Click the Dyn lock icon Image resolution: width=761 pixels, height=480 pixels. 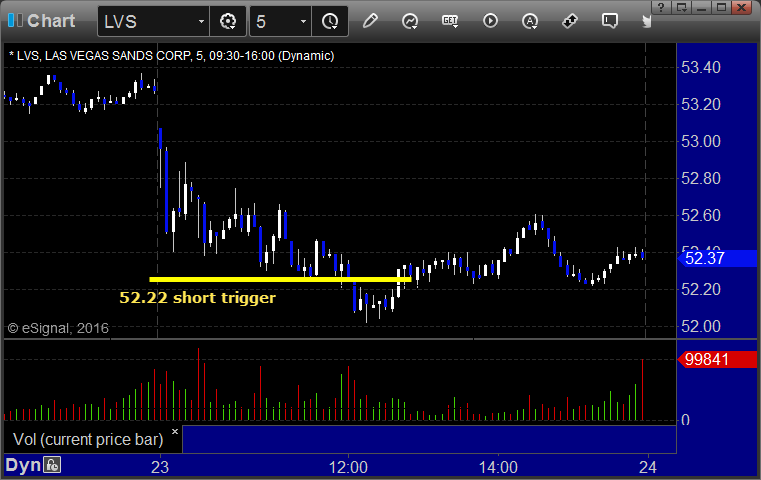[52, 465]
